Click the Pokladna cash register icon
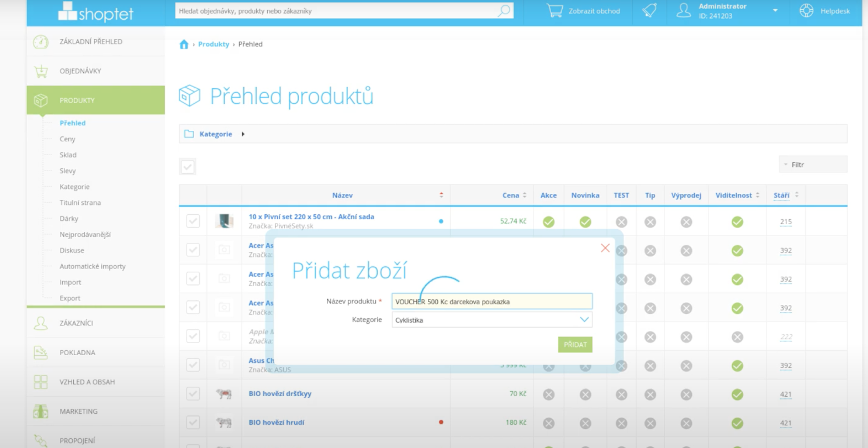 (41, 352)
